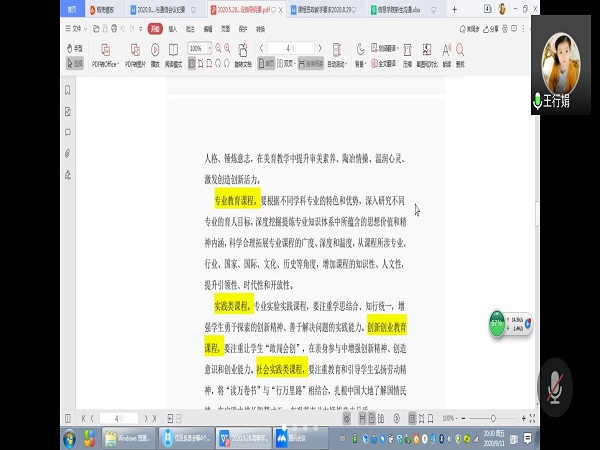Switch to the 插入 ribbon tab
This screenshot has width=600, height=450.
pos(173,29)
